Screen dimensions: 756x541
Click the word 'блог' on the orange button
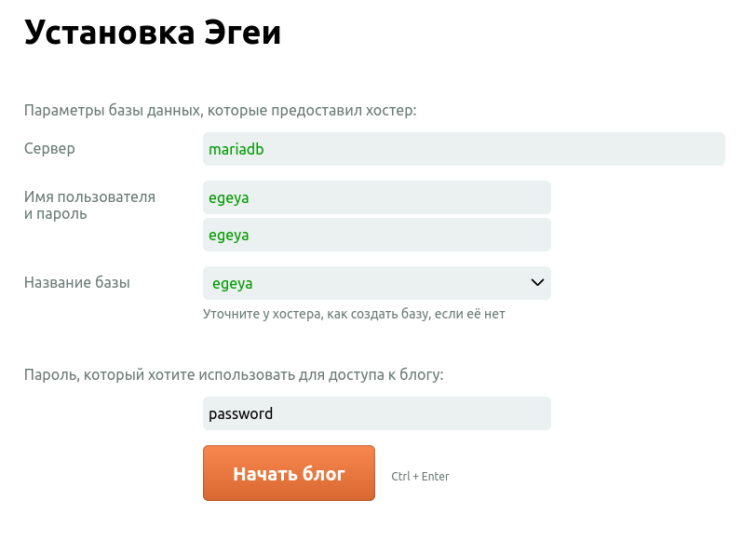coord(324,474)
